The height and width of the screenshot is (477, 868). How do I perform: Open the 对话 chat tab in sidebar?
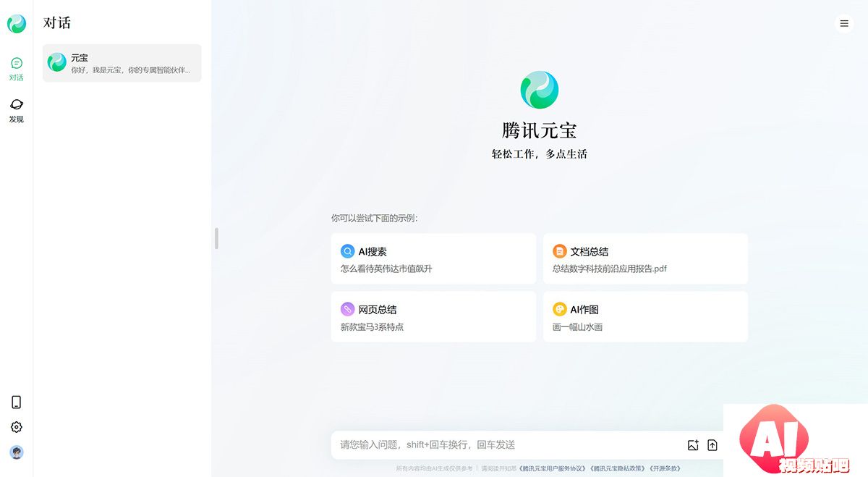tap(17, 69)
